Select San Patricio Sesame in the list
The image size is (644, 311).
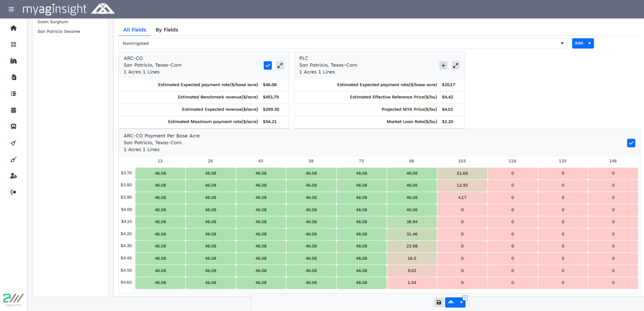click(x=59, y=31)
